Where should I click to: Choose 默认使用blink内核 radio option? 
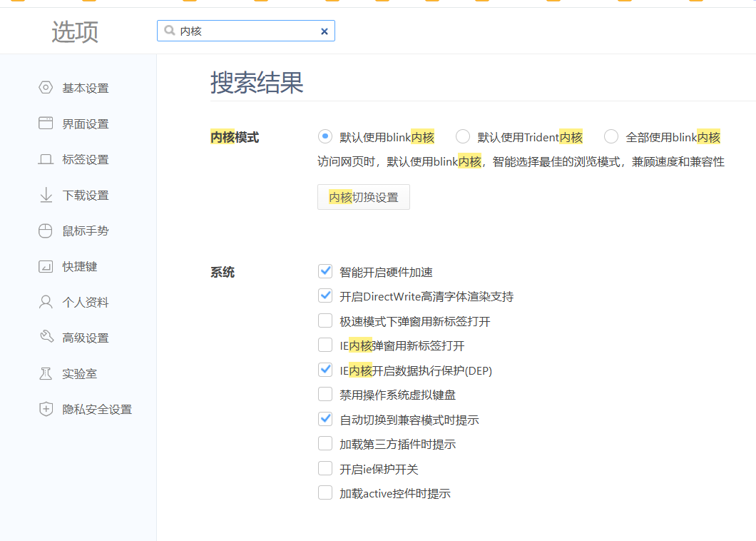(325, 137)
